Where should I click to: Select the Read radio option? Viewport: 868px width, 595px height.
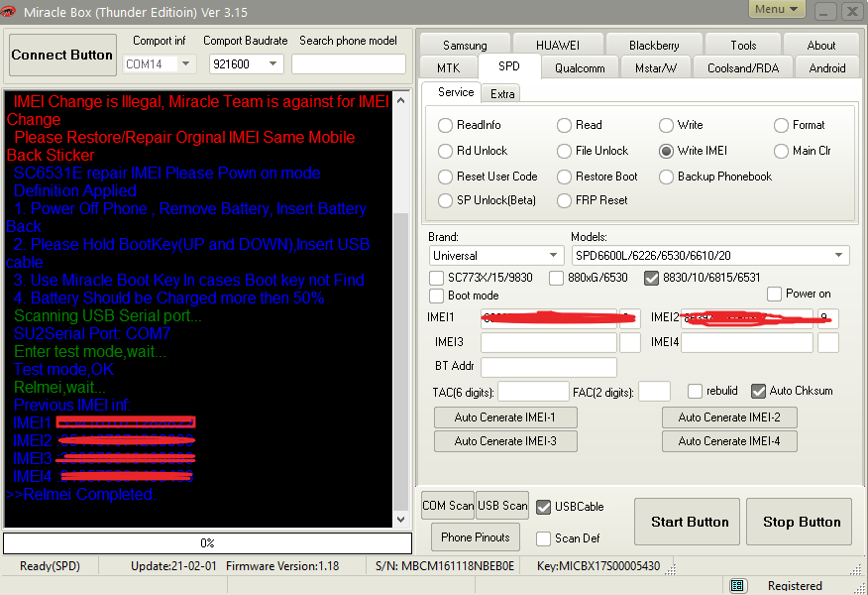(x=564, y=125)
